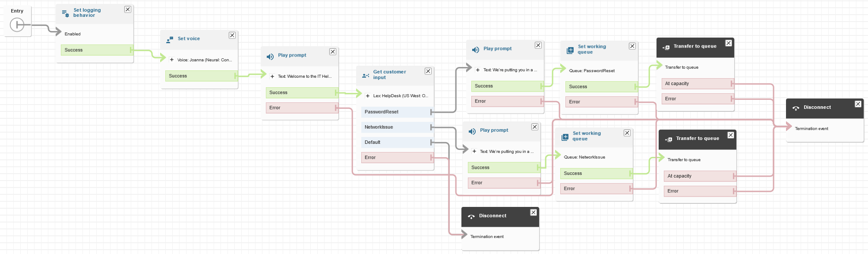868x254 pixels.
Task: Click queue icon on PasswordReset working queue block
Action: (x=570, y=50)
